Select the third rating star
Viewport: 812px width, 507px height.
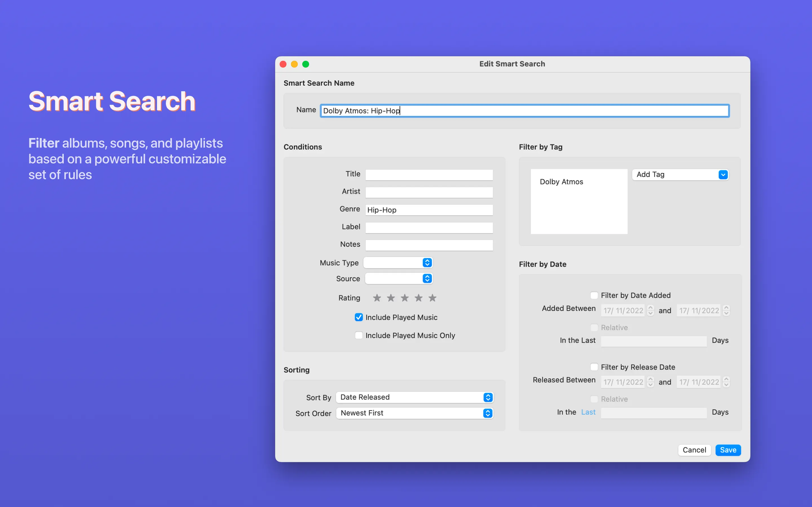coord(405,298)
